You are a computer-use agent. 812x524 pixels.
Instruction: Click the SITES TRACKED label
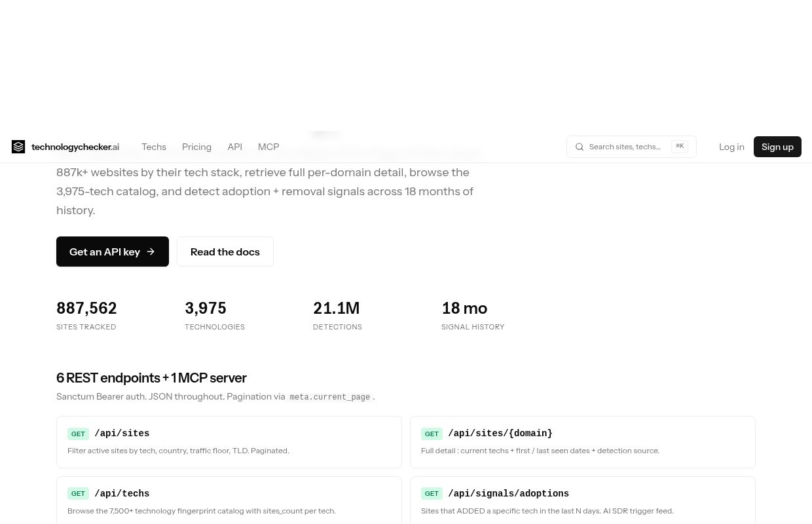click(x=86, y=327)
